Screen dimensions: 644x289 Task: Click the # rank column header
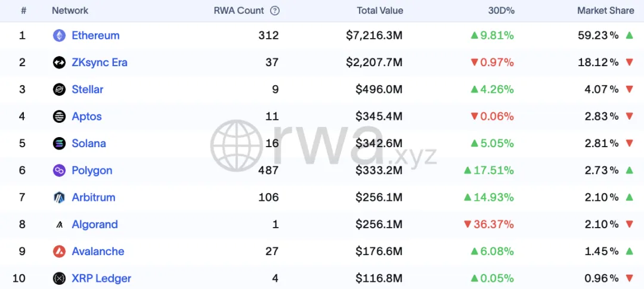[x=23, y=10]
